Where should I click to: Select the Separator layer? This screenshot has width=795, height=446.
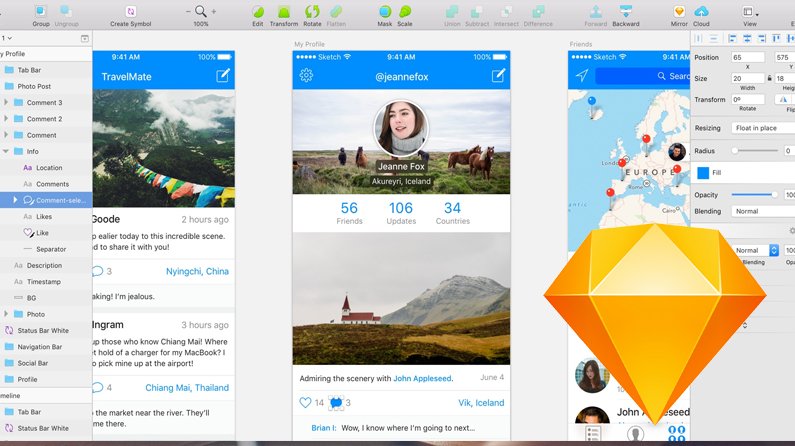point(46,249)
